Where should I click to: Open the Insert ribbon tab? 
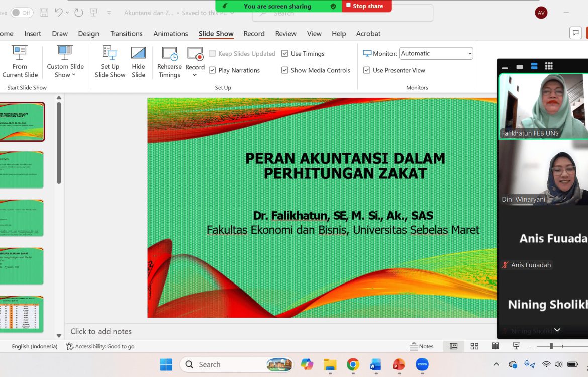click(33, 33)
